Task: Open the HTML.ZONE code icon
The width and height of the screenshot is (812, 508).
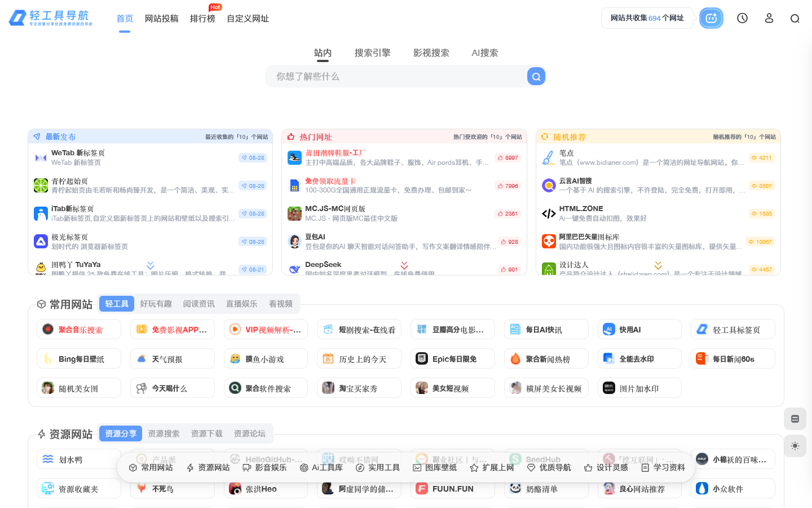Action: (x=549, y=213)
